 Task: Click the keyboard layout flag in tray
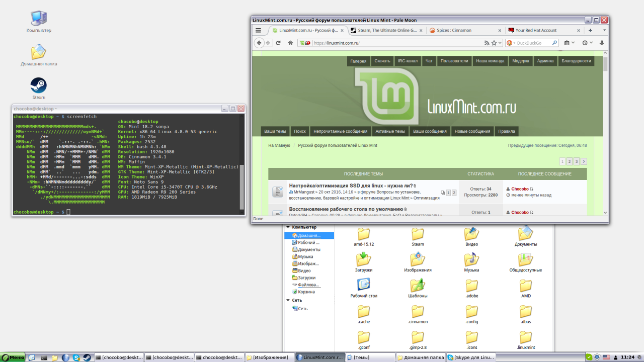(x=606, y=357)
